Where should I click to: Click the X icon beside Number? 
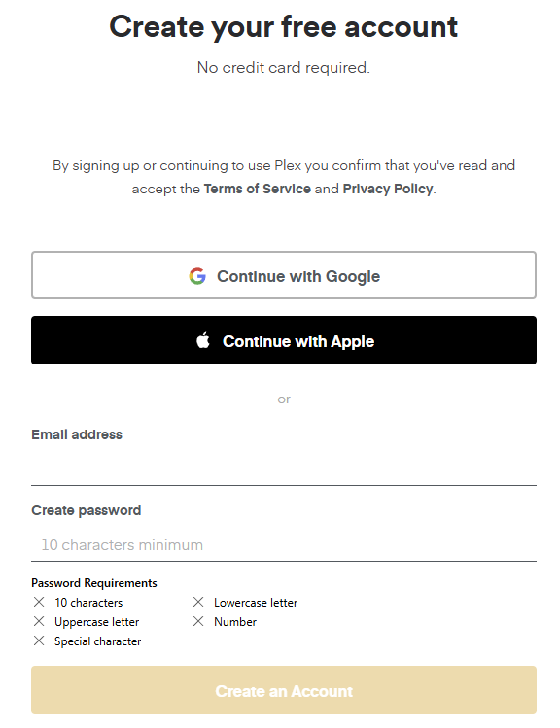click(x=198, y=621)
